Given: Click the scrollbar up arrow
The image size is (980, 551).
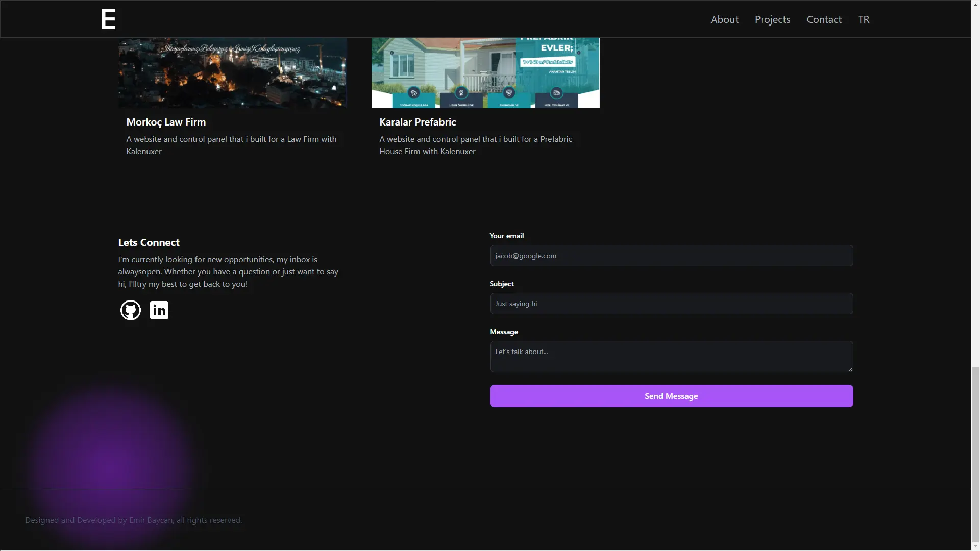Looking at the screenshot, I should (x=975, y=4).
